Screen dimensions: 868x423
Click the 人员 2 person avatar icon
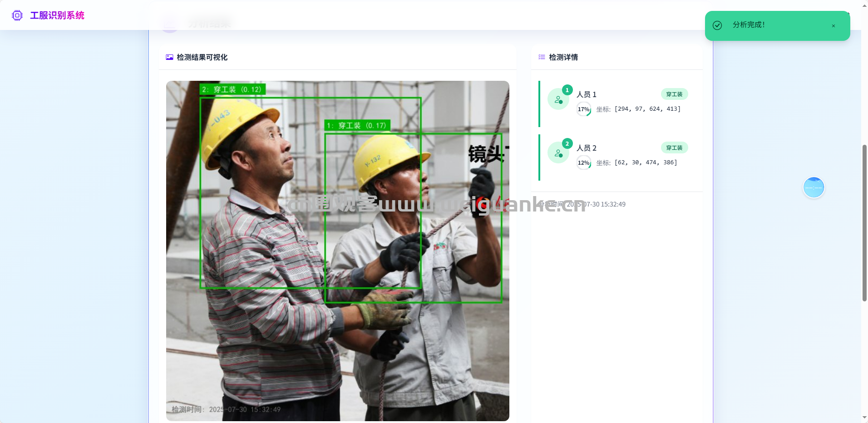click(558, 153)
